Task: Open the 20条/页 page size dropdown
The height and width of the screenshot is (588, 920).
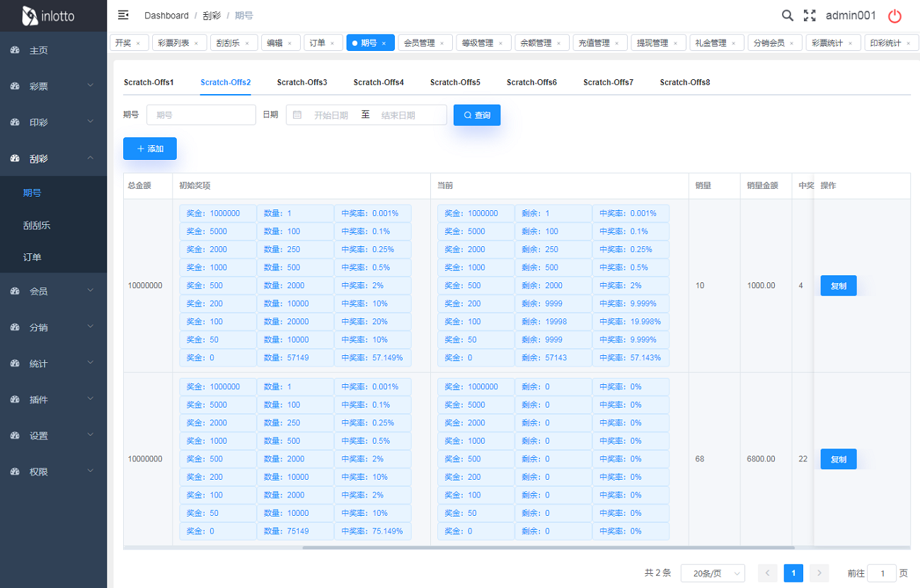Action: (713, 573)
